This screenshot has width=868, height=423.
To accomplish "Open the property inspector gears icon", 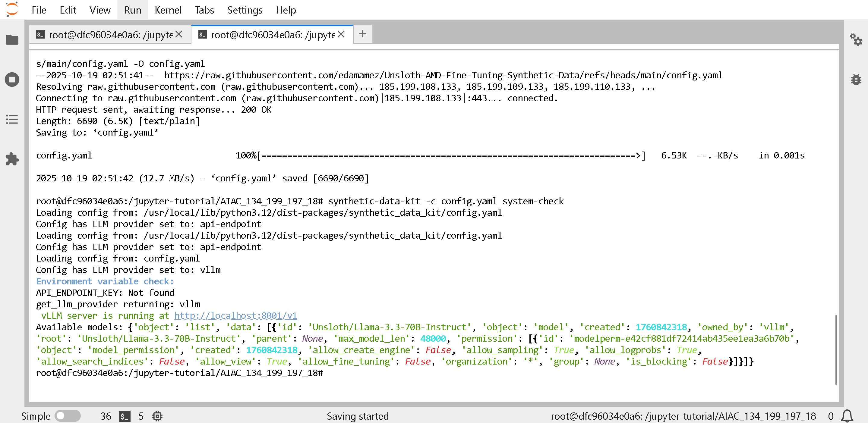I will click(x=856, y=40).
